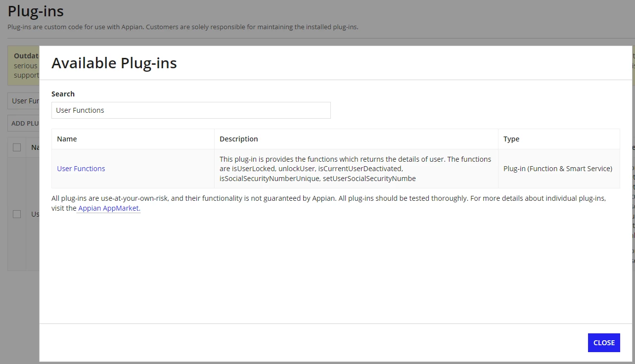Viewport: 635px width, 364px height.
Task: Click the Search field containing "User Functions" in the dialog
Action: point(191,110)
